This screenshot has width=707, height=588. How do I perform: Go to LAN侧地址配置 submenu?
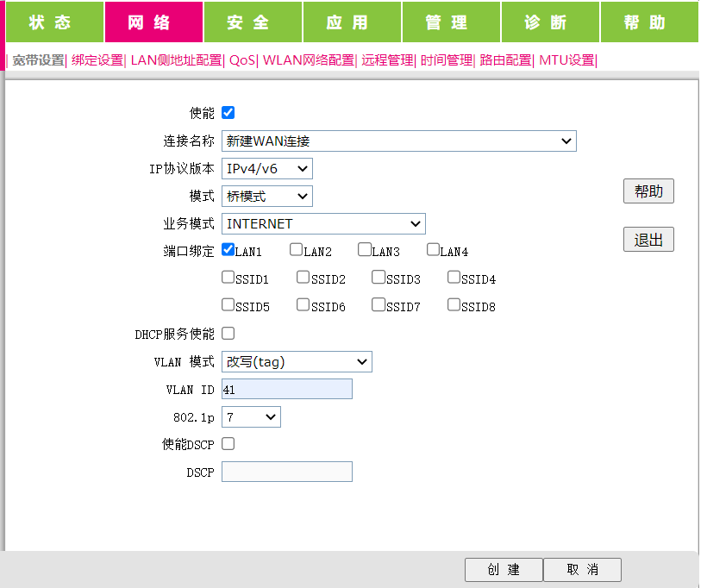176,60
